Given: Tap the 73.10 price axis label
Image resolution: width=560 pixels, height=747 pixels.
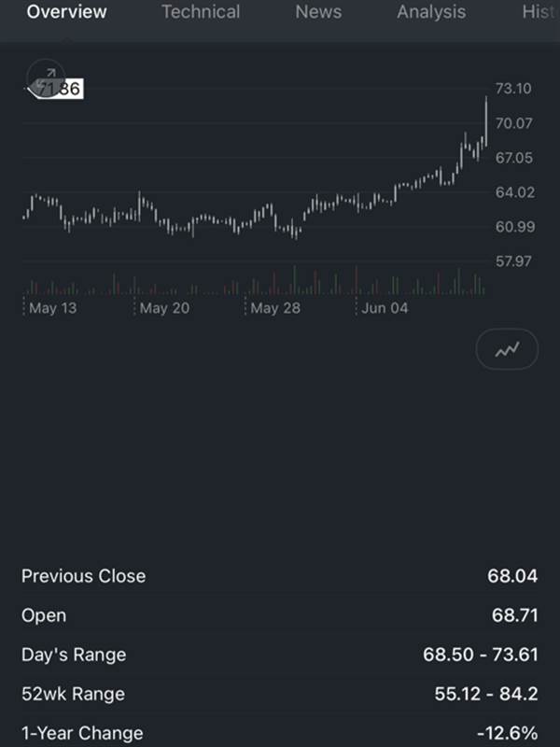Looking at the screenshot, I should point(513,89).
